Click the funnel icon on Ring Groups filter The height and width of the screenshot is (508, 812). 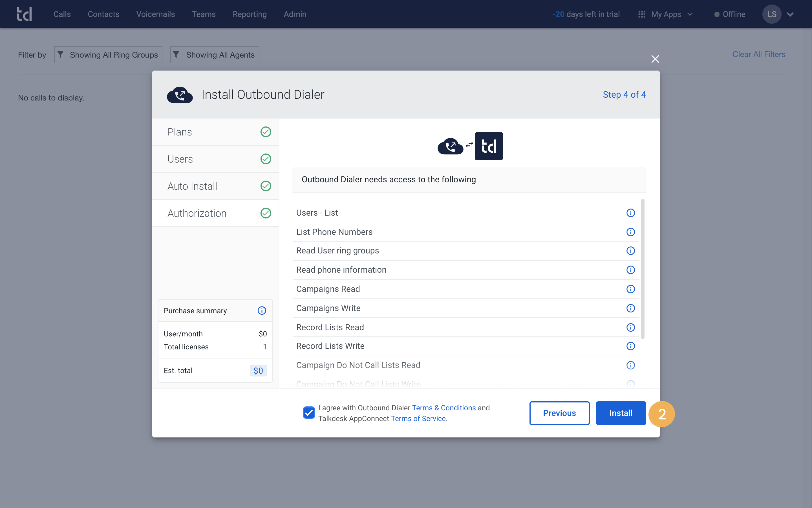pyautogui.click(x=60, y=54)
